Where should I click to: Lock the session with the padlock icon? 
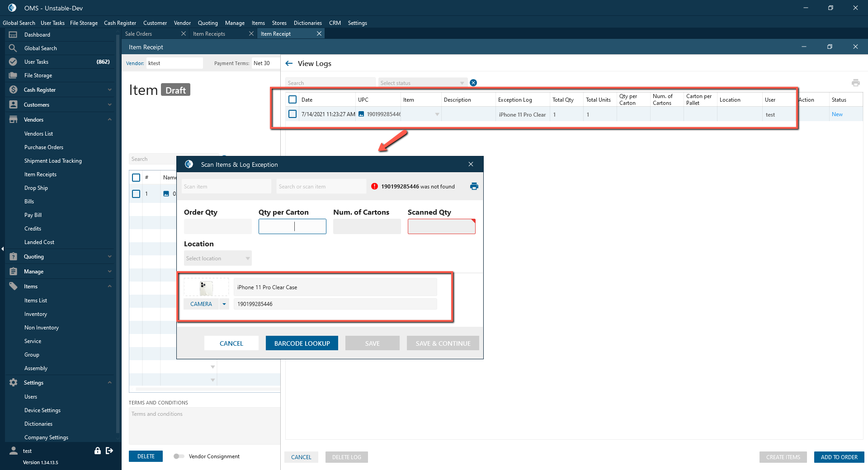pos(97,451)
